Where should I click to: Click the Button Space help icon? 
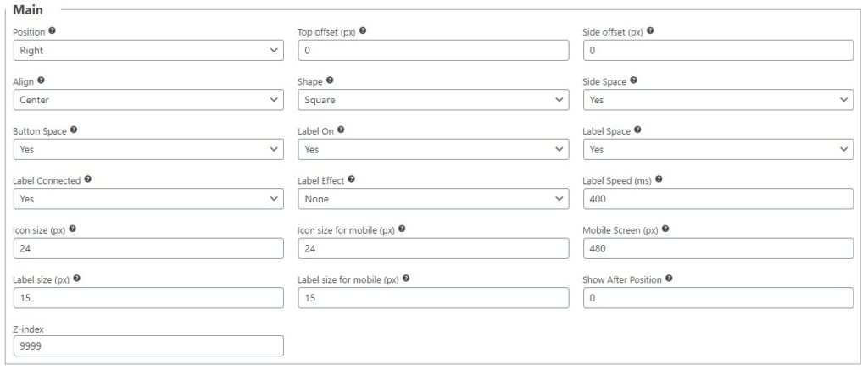coord(73,130)
